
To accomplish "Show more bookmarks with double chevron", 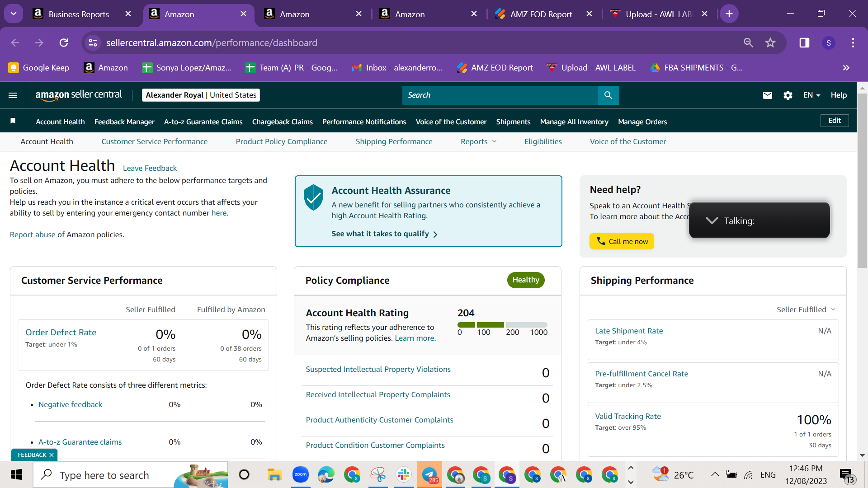I will click(846, 68).
